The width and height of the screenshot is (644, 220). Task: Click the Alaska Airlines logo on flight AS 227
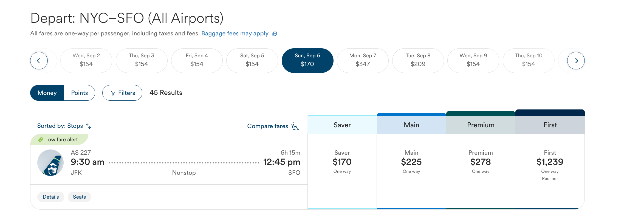[x=50, y=163]
